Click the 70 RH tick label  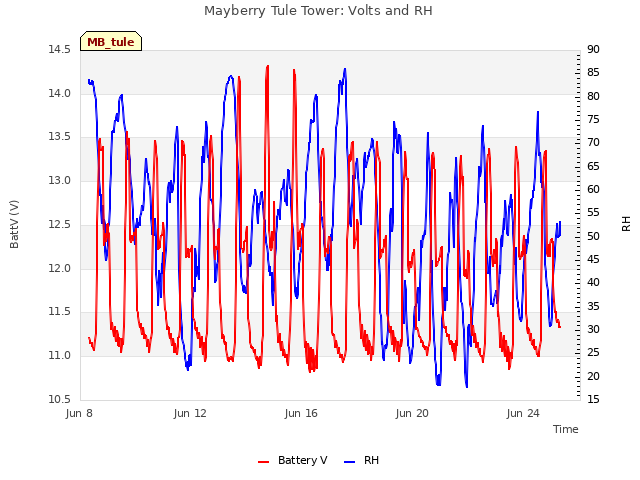click(x=593, y=142)
